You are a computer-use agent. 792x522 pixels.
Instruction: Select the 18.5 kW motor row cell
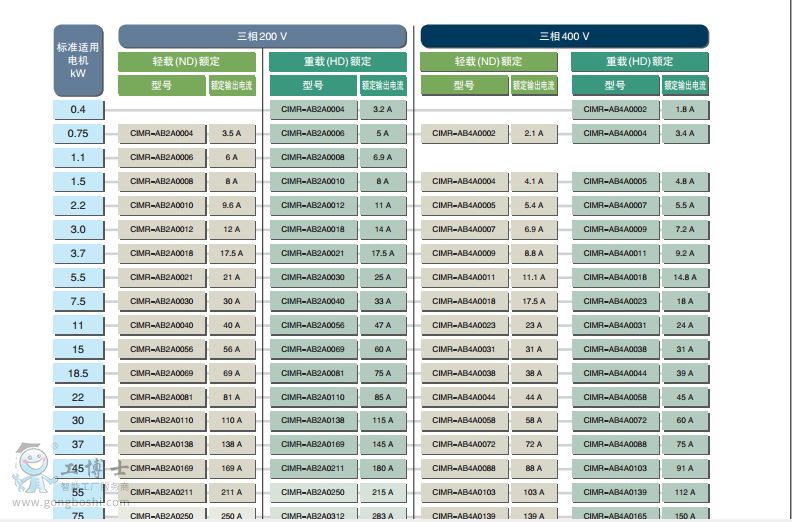pyautogui.click(x=78, y=373)
